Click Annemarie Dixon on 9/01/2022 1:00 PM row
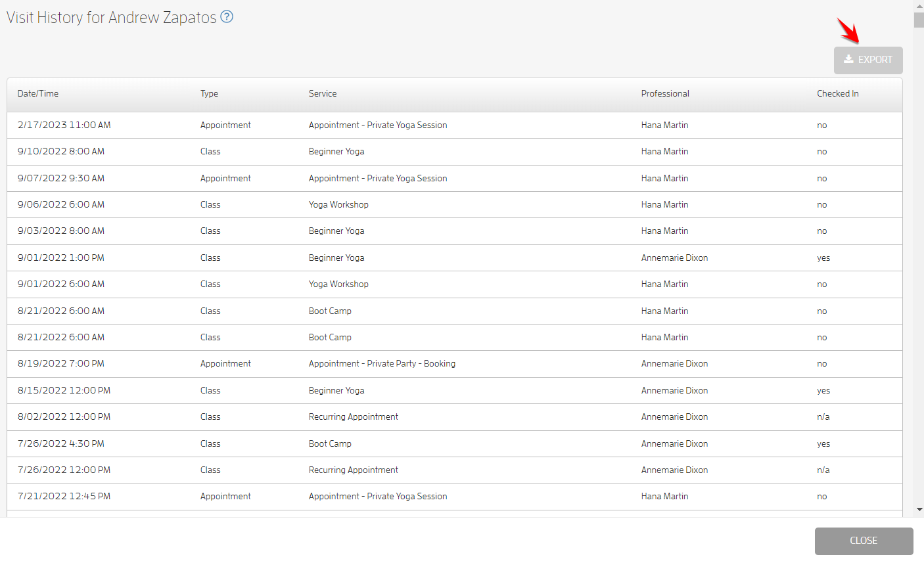This screenshot has height=563, width=924. click(674, 258)
